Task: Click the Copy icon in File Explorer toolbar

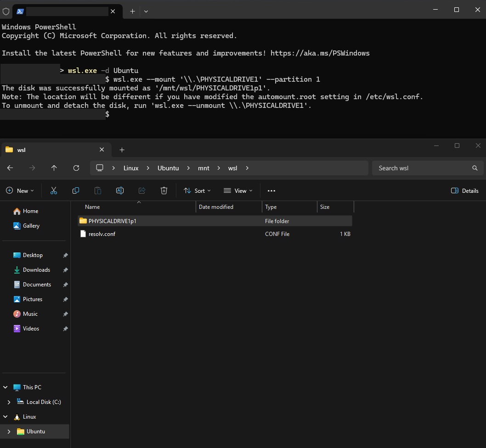Action: [x=76, y=190]
